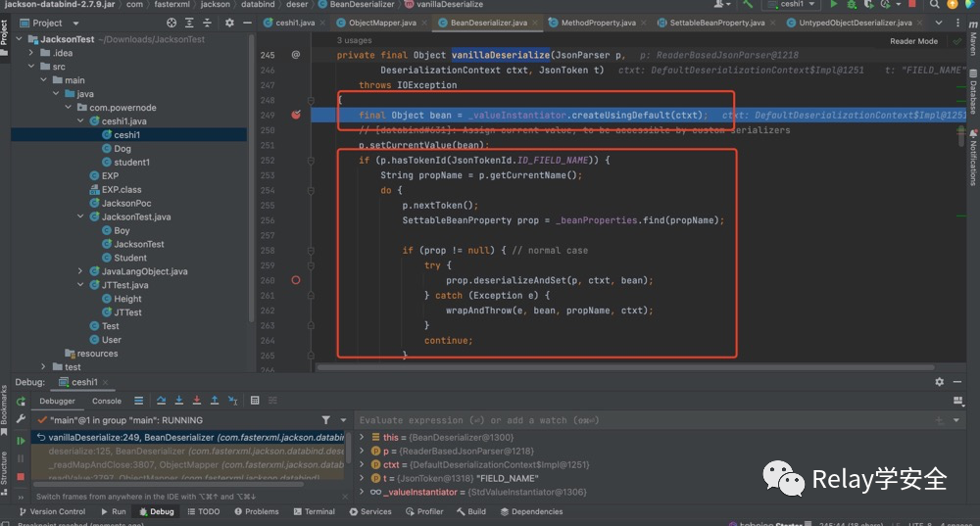Image resolution: width=980 pixels, height=526 pixels.
Task: Open the Project view dropdown
Action: coord(75,24)
